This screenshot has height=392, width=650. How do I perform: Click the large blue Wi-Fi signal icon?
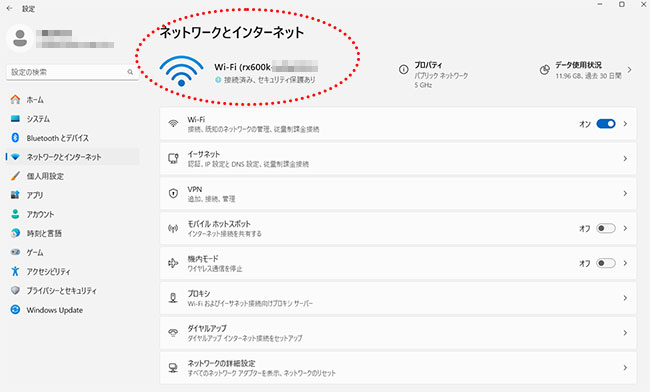coord(181,71)
